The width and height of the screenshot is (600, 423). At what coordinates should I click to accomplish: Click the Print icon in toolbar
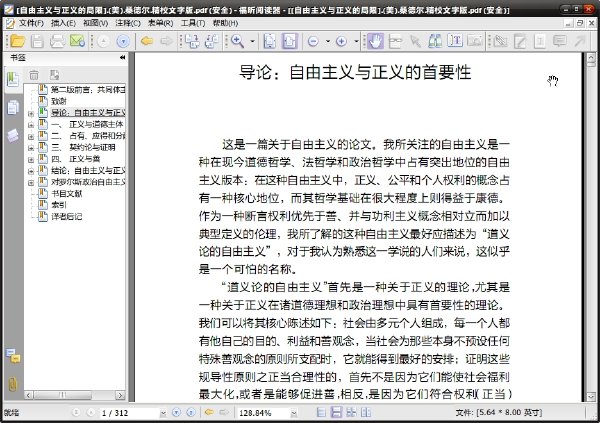point(57,41)
